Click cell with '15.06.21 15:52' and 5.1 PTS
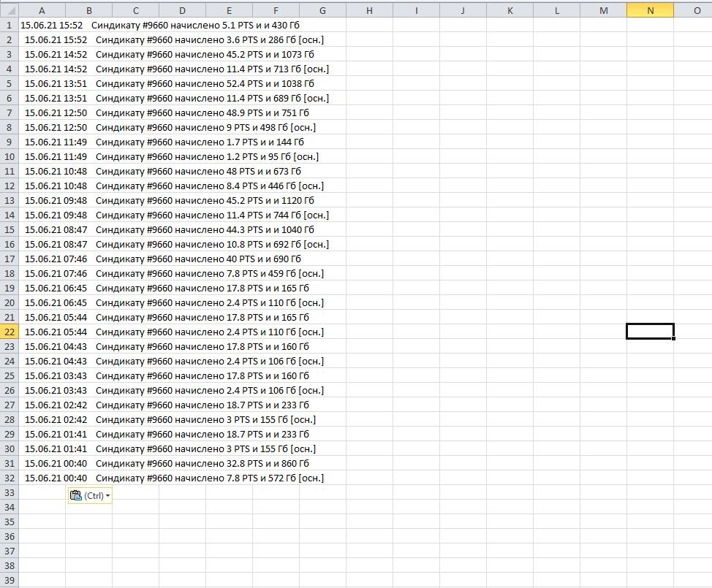 click(160, 26)
